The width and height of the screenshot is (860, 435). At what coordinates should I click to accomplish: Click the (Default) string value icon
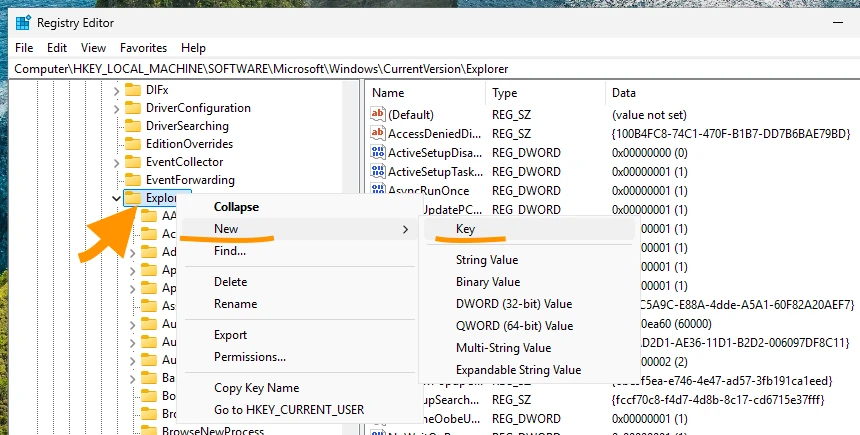point(378,114)
